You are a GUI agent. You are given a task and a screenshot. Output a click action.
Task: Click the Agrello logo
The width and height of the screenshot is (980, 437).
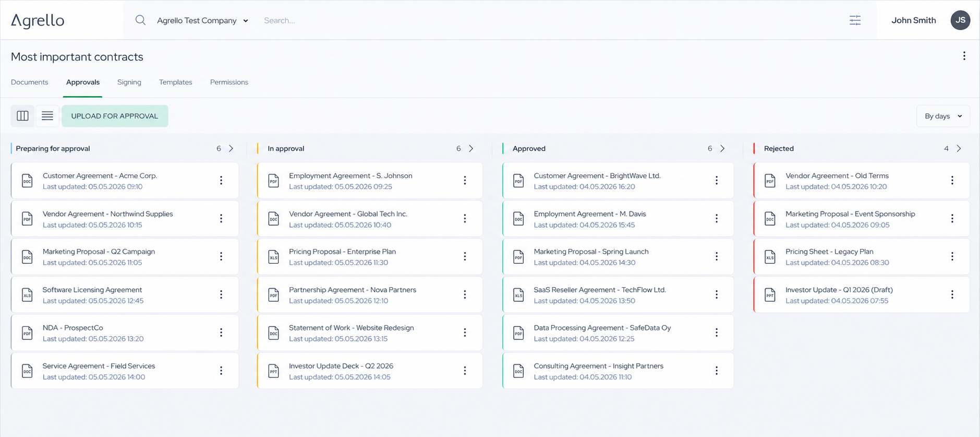click(x=38, y=20)
